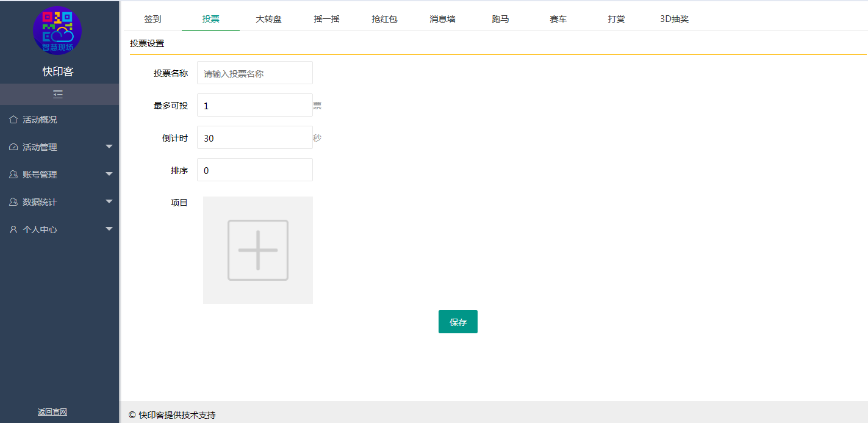Click the home icon beside 活动概况
This screenshot has height=423, width=868.
(x=13, y=120)
